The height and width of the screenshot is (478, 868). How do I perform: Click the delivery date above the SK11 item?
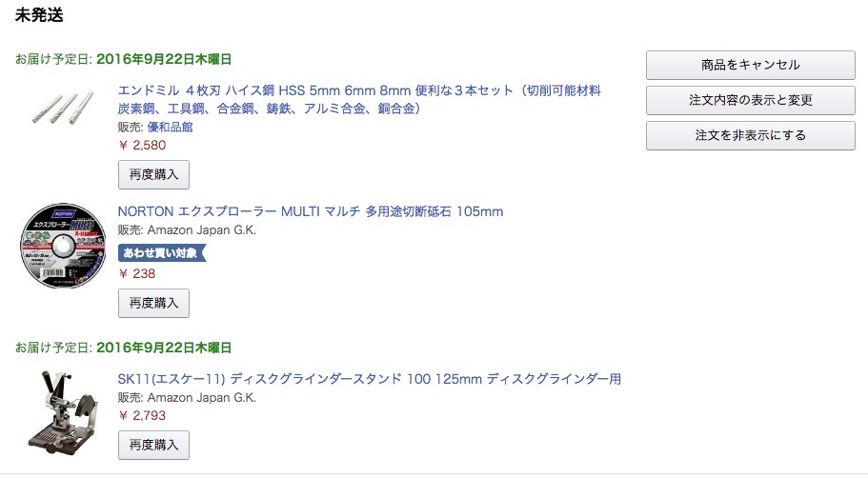point(164,348)
